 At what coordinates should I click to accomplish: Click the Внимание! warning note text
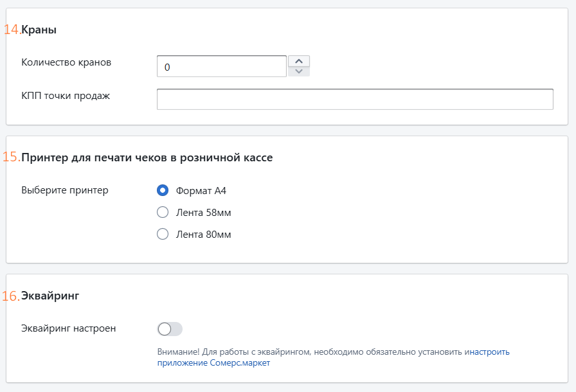tap(333, 357)
